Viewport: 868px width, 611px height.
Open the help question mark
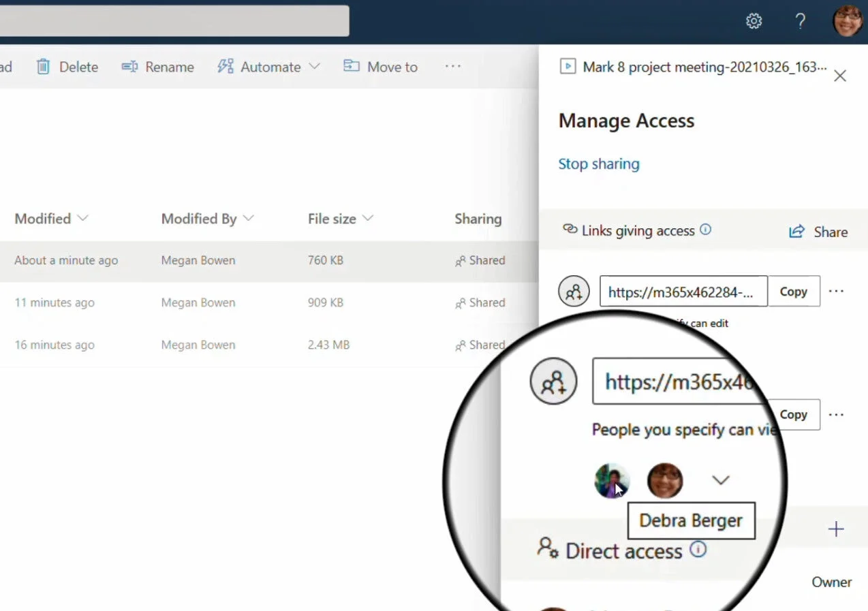[x=801, y=21]
